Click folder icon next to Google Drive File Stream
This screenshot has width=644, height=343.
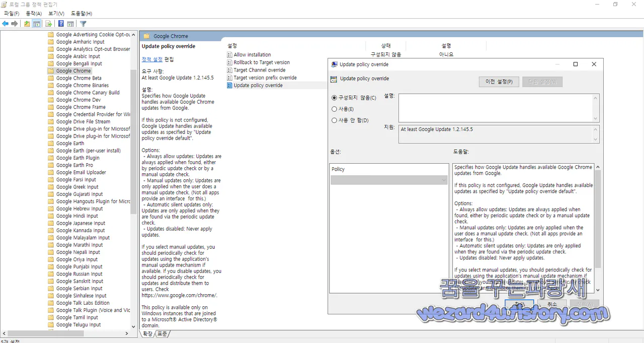point(51,121)
